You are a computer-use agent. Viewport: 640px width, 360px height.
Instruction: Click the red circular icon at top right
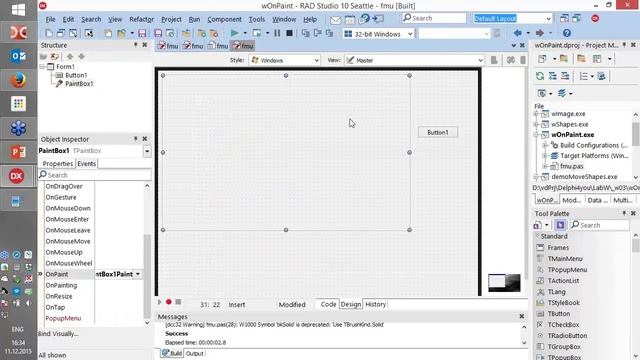point(595,18)
